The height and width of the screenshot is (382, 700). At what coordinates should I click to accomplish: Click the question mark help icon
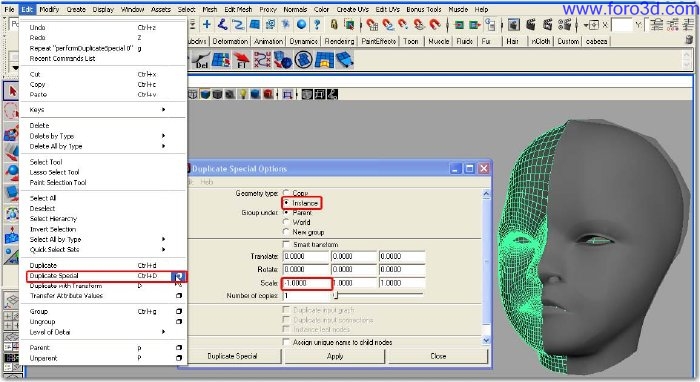(x=317, y=25)
